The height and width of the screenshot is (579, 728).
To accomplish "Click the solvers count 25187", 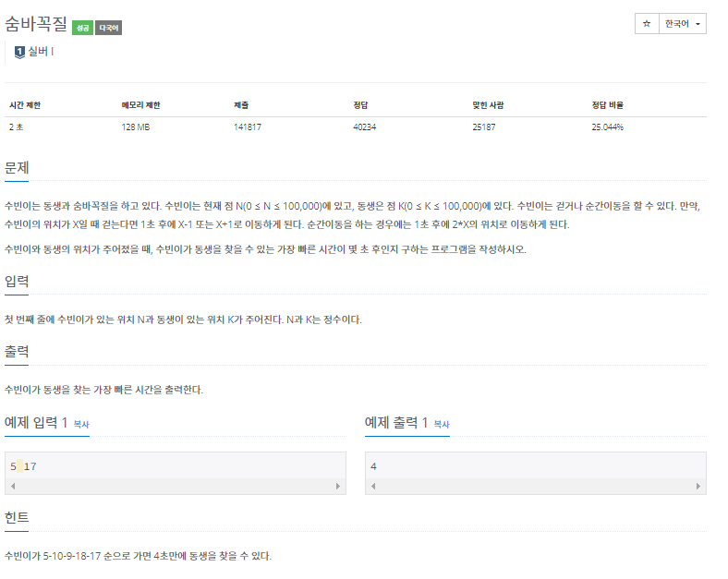I will 484,127.
